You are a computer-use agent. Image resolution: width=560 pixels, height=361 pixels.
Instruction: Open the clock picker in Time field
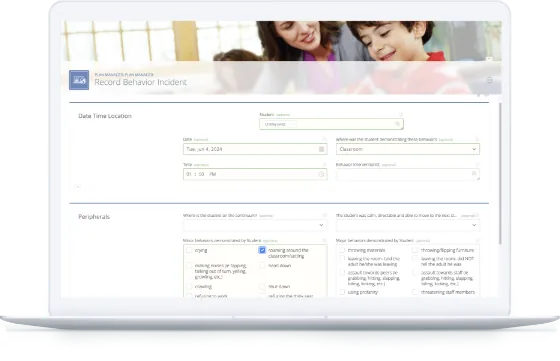pos(321,174)
